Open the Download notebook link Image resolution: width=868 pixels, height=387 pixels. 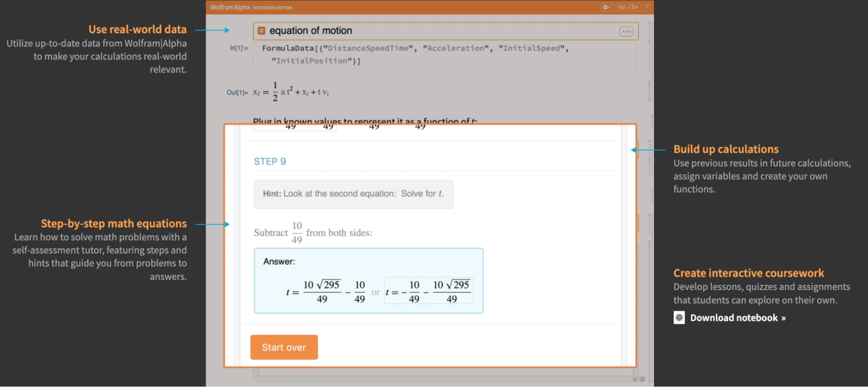[738, 318]
